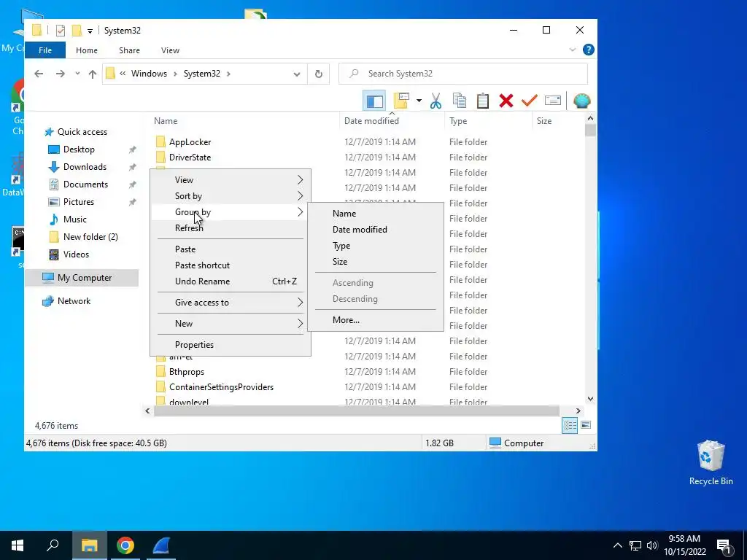Open the Home ribbon tab
Viewport: 747px width, 560px height.
[x=87, y=50]
